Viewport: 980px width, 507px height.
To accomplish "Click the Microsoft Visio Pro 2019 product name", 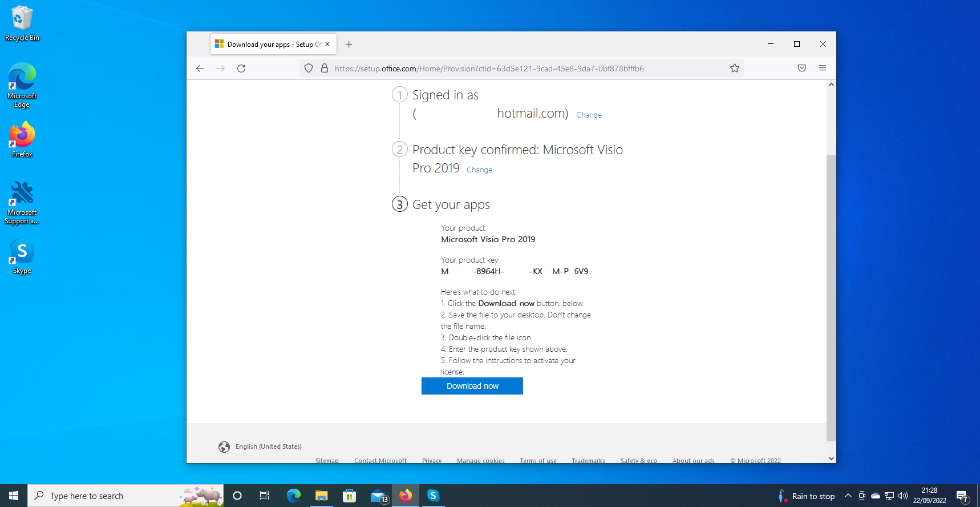I will pos(488,239).
